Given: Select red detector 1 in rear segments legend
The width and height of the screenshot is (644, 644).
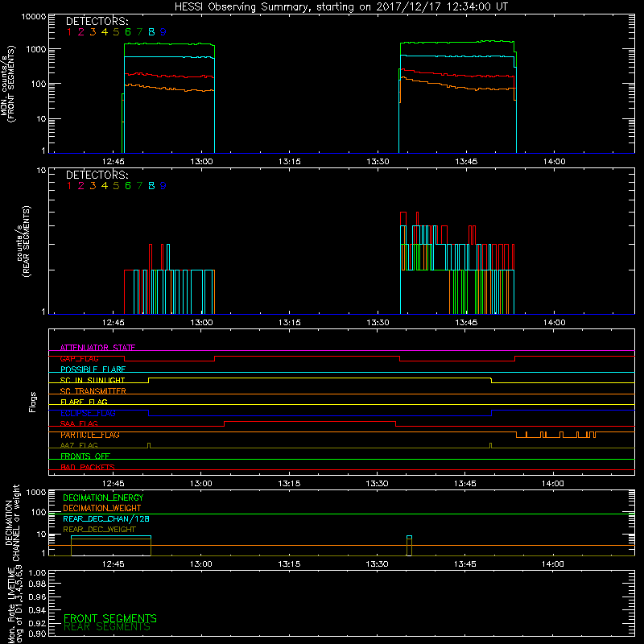Looking at the screenshot, I should pos(69,186).
